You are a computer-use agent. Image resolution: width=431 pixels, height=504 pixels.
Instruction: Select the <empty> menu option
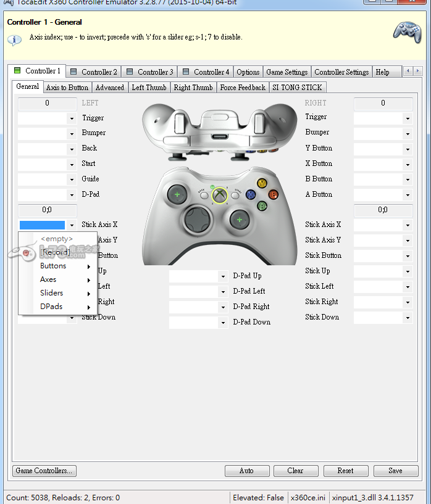pyautogui.click(x=57, y=239)
